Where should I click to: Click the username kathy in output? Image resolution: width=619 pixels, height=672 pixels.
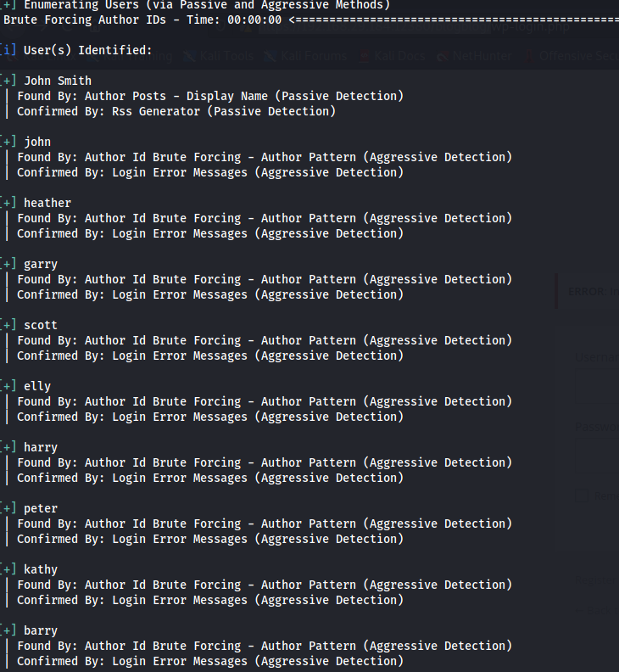[x=41, y=569]
